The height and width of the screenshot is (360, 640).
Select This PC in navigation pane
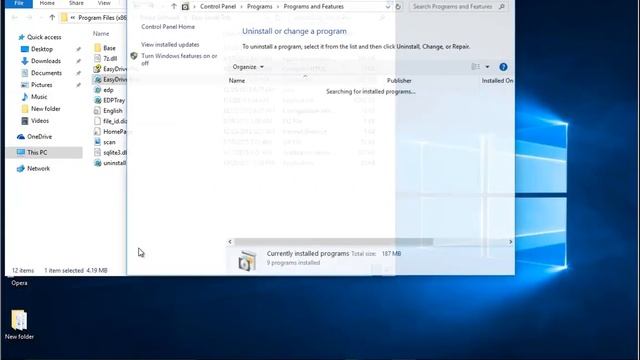pyautogui.click(x=37, y=153)
